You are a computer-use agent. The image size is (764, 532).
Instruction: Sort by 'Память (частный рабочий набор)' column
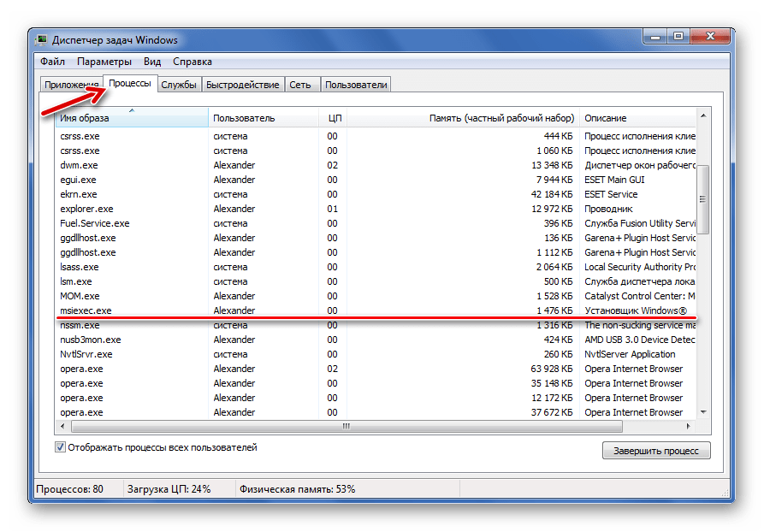point(462,118)
